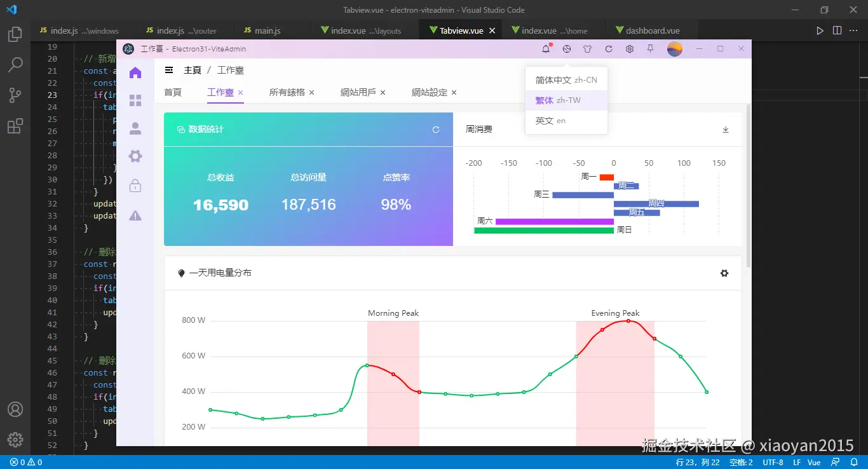Viewport: 868px width, 469px height.
Task: Show errors and warnings in VS Code status bar
Action: pyautogui.click(x=26, y=462)
